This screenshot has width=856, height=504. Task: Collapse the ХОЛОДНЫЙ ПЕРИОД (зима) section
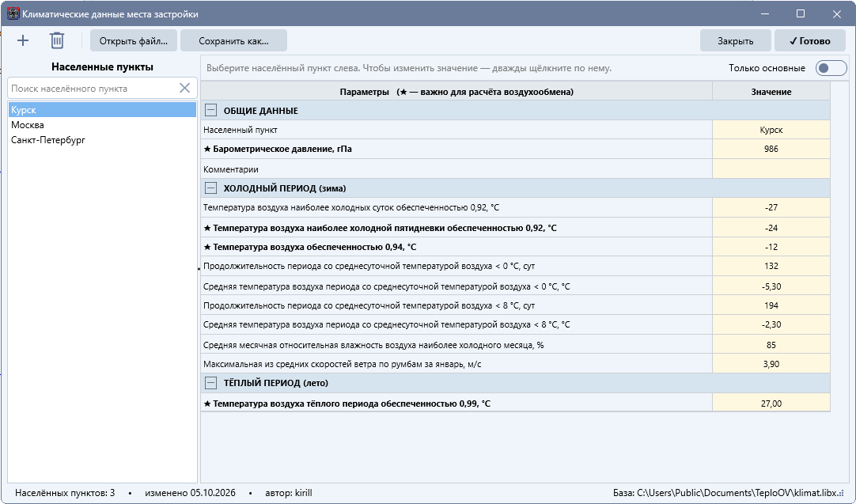tap(210, 188)
